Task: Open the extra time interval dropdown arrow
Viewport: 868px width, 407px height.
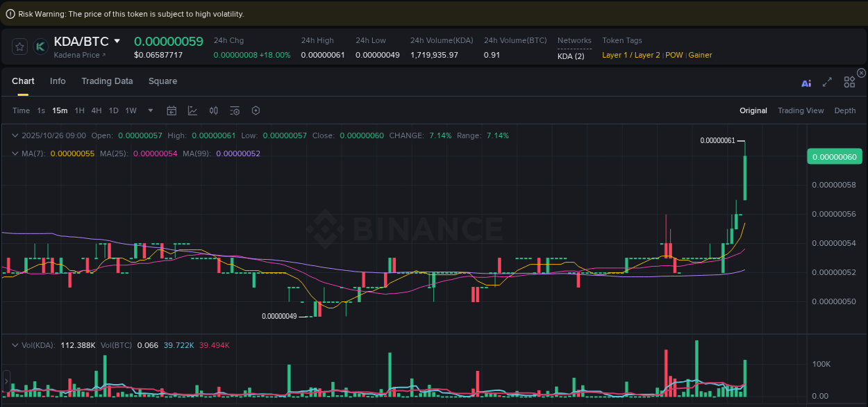Action: [150, 110]
